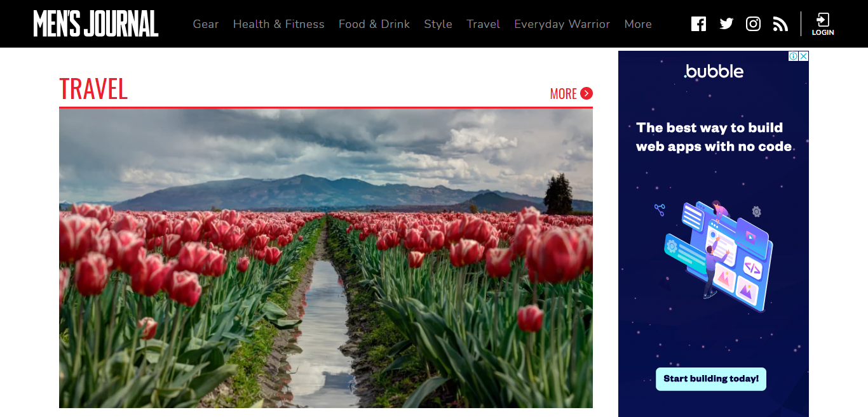Click the MORE link for travel stories
868x417 pixels.
click(564, 94)
